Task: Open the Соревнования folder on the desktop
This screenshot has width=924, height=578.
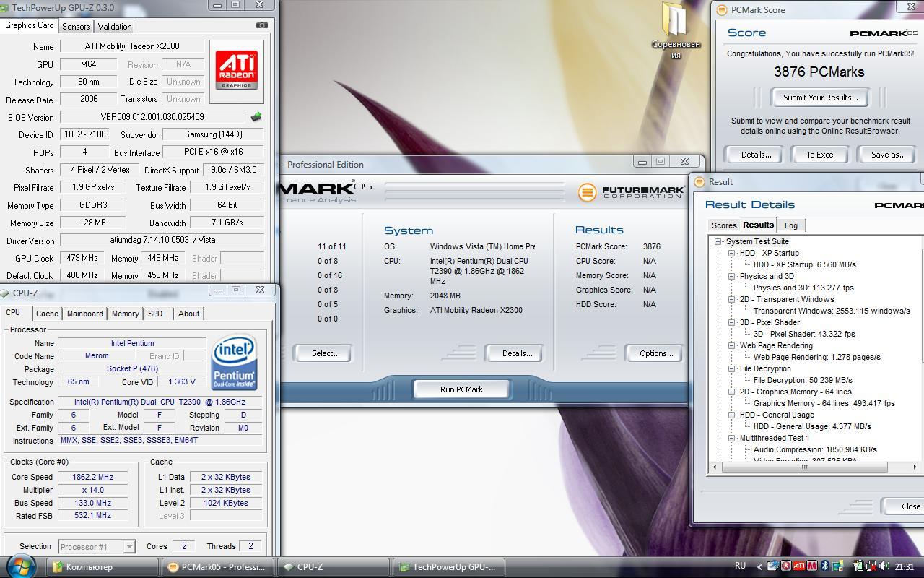Action: tap(676, 31)
